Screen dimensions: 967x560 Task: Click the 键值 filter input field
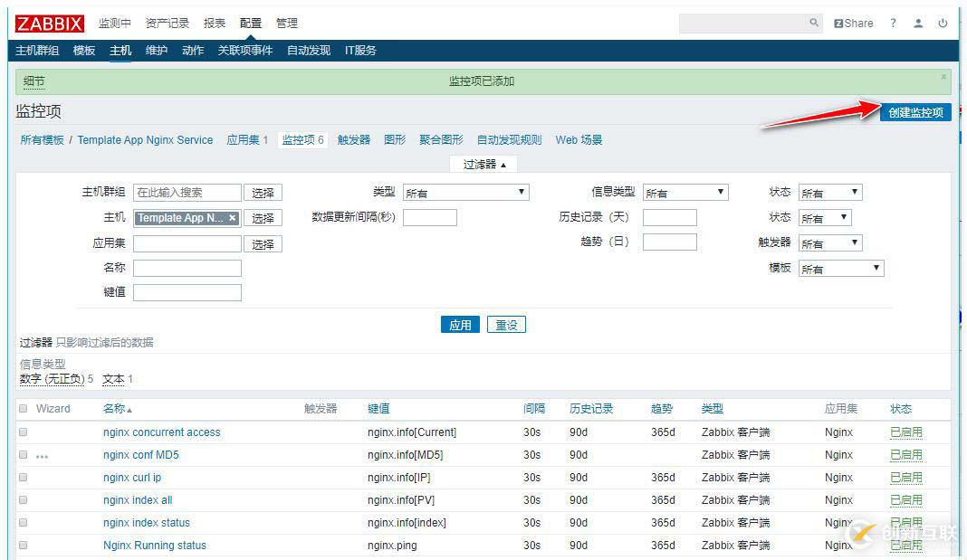(x=187, y=292)
